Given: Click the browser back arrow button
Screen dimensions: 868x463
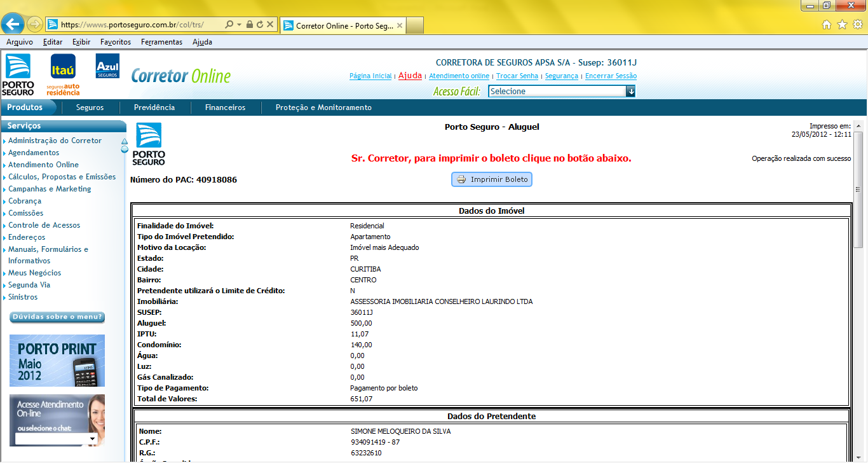Looking at the screenshot, I should (x=13, y=24).
